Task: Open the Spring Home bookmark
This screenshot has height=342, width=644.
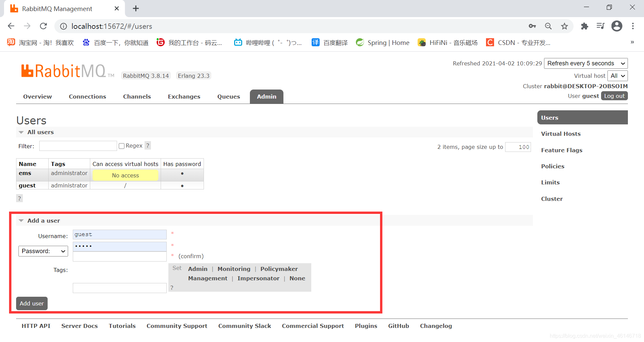Action: [383, 43]
